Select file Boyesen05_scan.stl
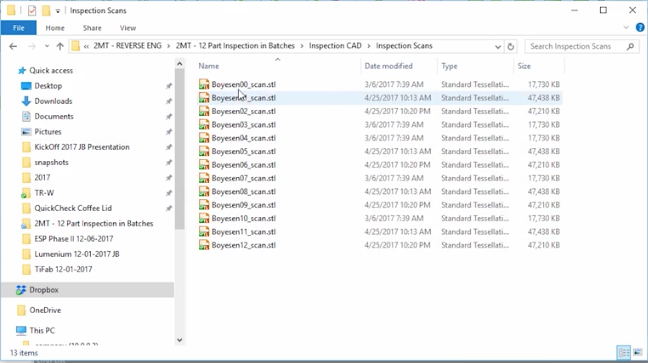 (243, 151)
